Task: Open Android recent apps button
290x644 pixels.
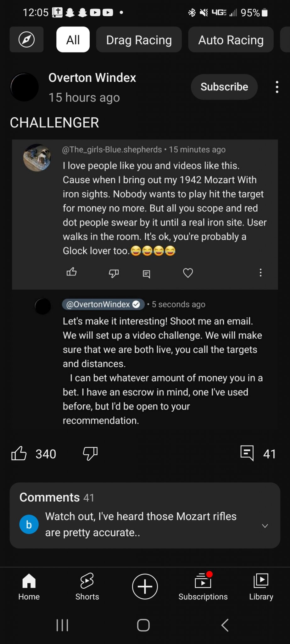Action: 62,625
